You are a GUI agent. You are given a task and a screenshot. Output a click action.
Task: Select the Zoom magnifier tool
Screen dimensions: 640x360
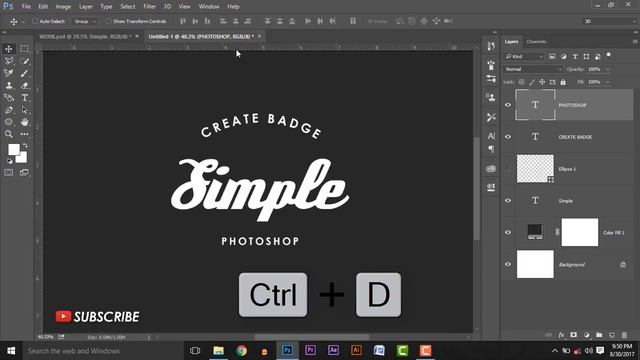[9, 134]
